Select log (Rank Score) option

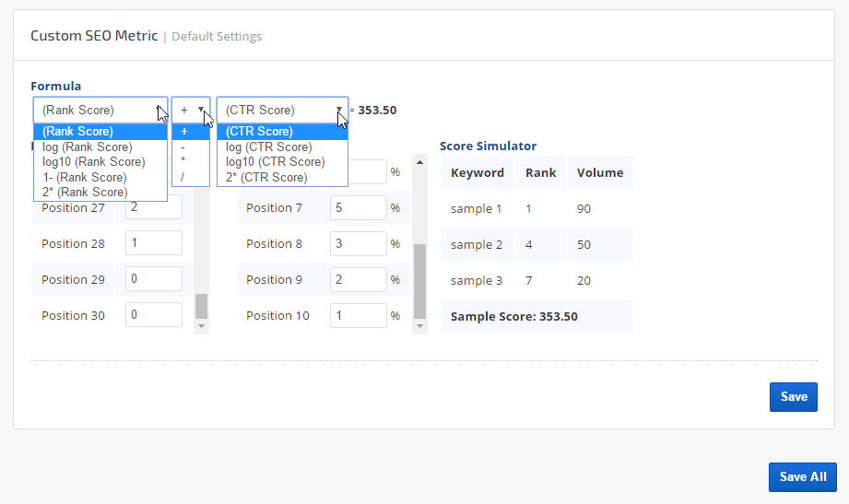pyautogui.click(x=88, y=147)
